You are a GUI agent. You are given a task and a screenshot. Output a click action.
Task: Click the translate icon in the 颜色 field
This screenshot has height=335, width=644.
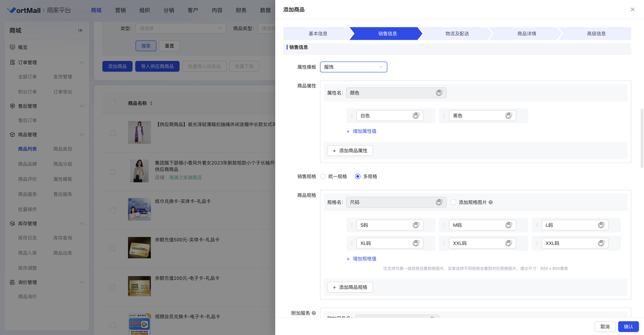point(439,93)
